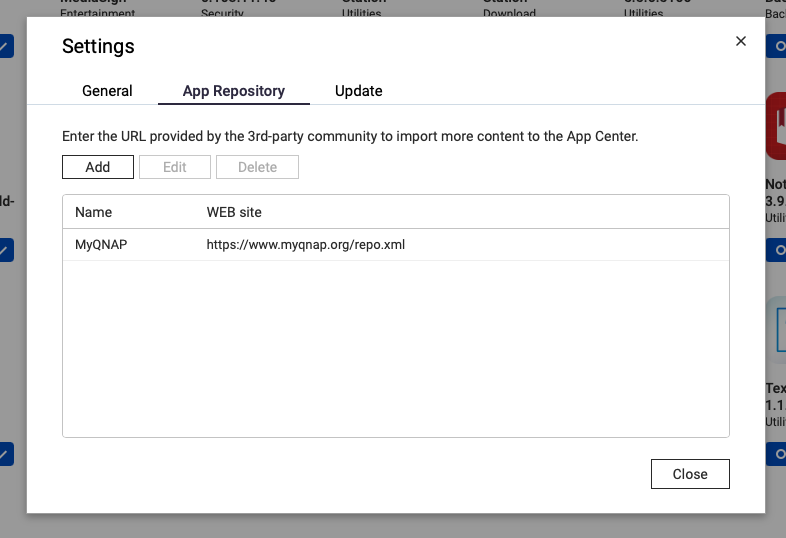Screen dimensions: 786x538
Task: Click the Name column header
Action: coord(94,212)
